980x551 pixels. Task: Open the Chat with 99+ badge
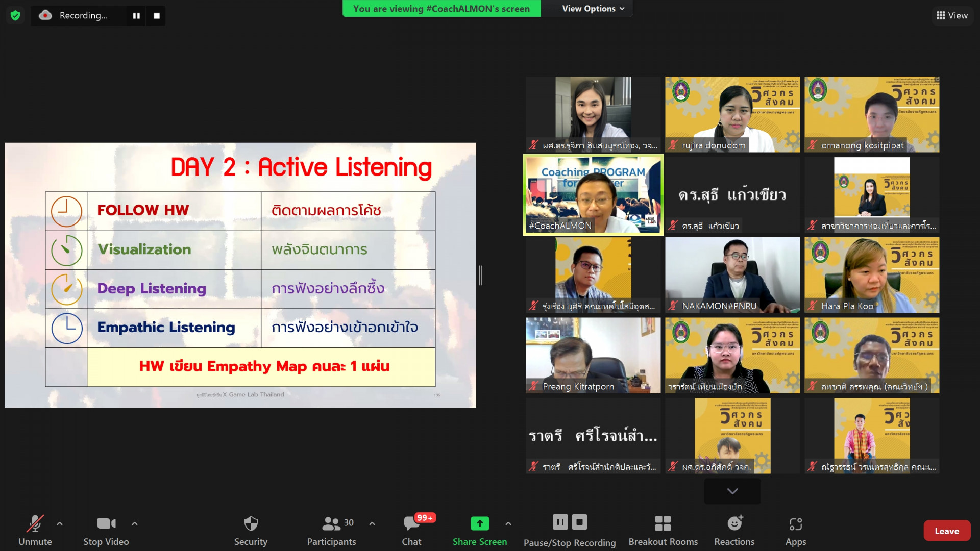[411, 524]
